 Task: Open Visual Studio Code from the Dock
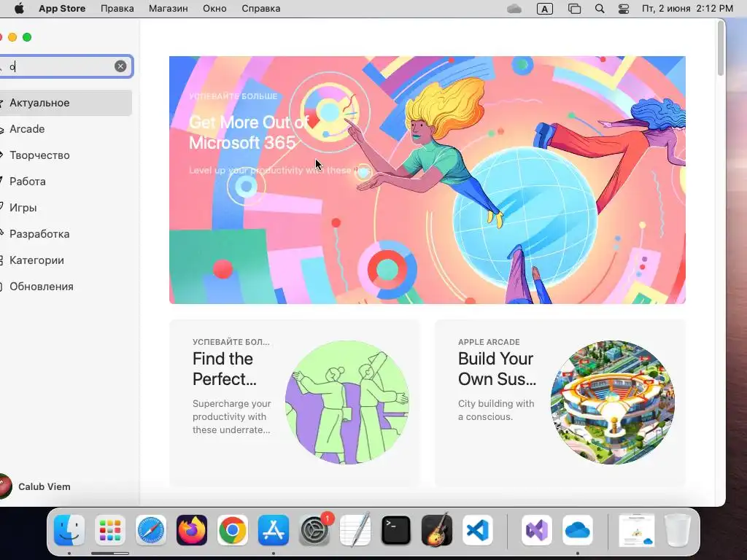pyautogui.click(x=477, y=530)
